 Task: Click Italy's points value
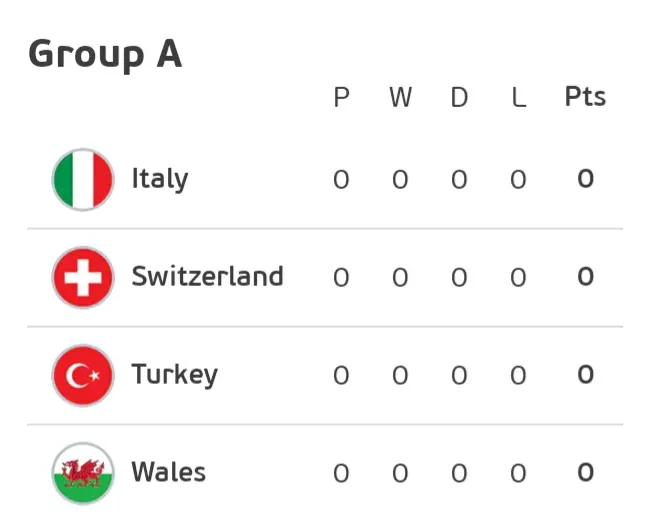click(585, 179)
